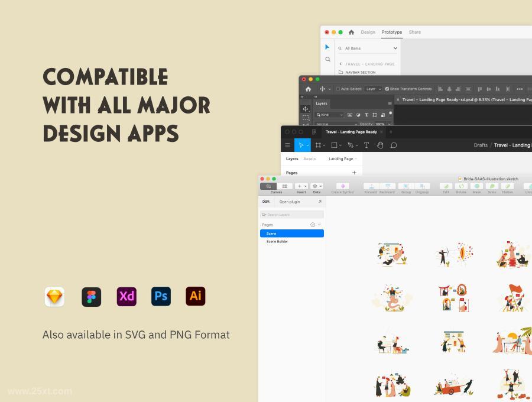Click Search Layers field in Sketch

pyautogui.click(x=292, y=215)
